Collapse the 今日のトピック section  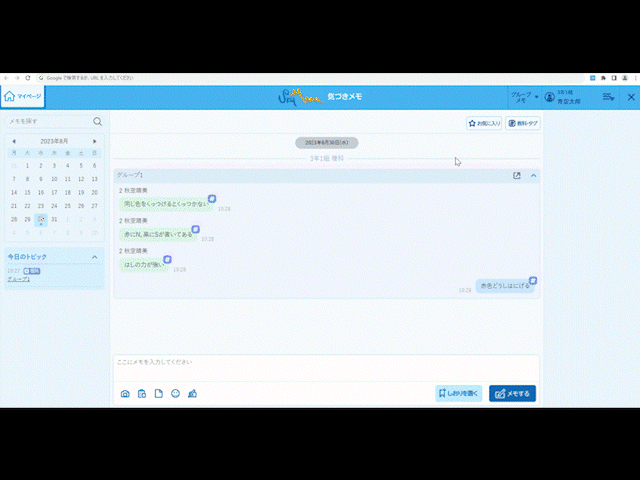pos(95,257)
